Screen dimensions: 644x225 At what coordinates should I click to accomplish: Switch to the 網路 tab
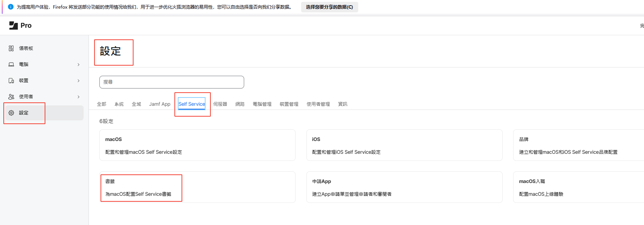point(240,104)
